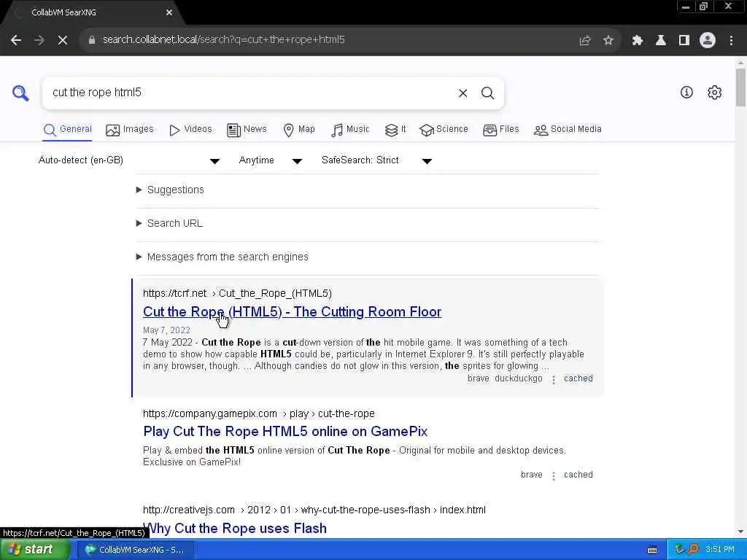Switch to the Map search tab
Screen dimensions: 747x560
coord(299,130)
